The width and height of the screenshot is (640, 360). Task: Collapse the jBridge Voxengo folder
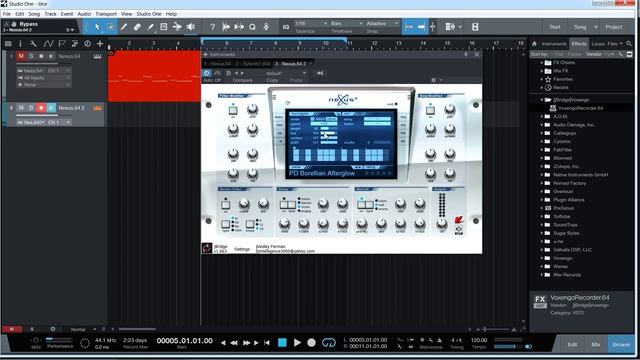[x=542, y=100]
